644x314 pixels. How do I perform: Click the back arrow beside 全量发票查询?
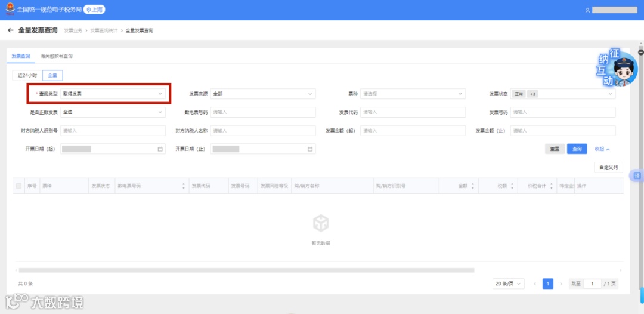pos(11,30)
